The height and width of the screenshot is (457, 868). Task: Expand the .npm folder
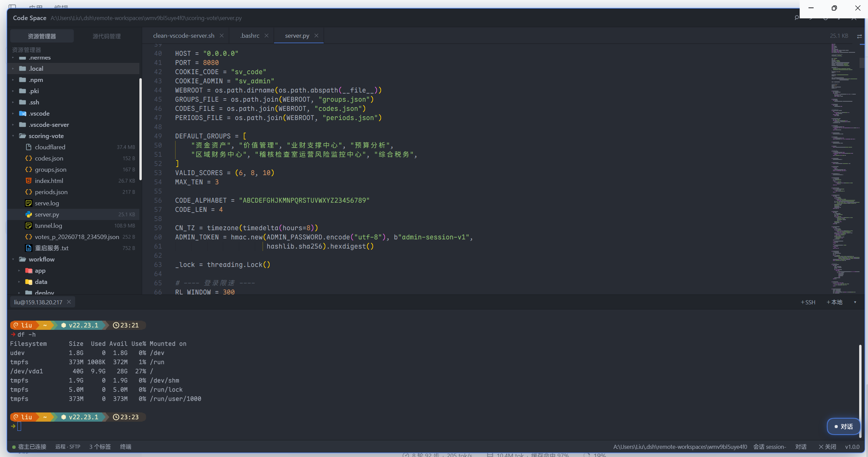tap(13, 80)
